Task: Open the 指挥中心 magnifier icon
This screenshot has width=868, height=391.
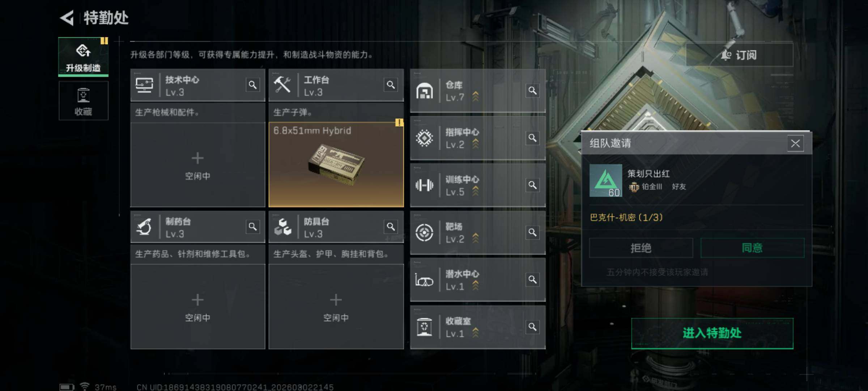Action: [x=532, y=138]
